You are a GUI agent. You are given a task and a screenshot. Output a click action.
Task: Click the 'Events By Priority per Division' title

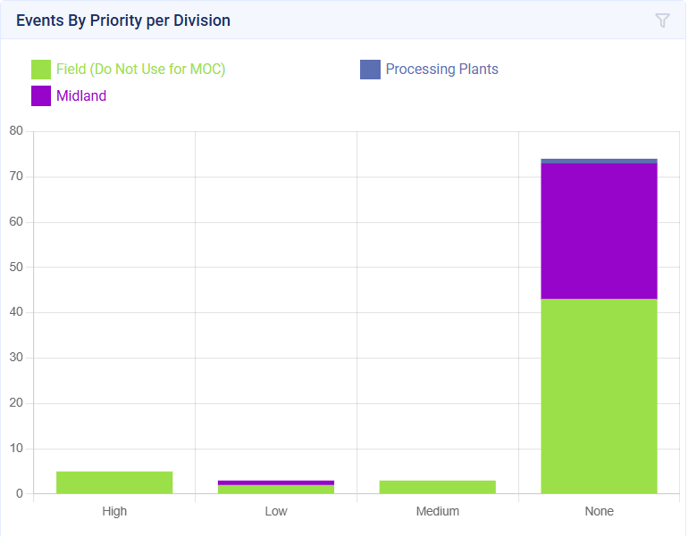coord(123,20)
